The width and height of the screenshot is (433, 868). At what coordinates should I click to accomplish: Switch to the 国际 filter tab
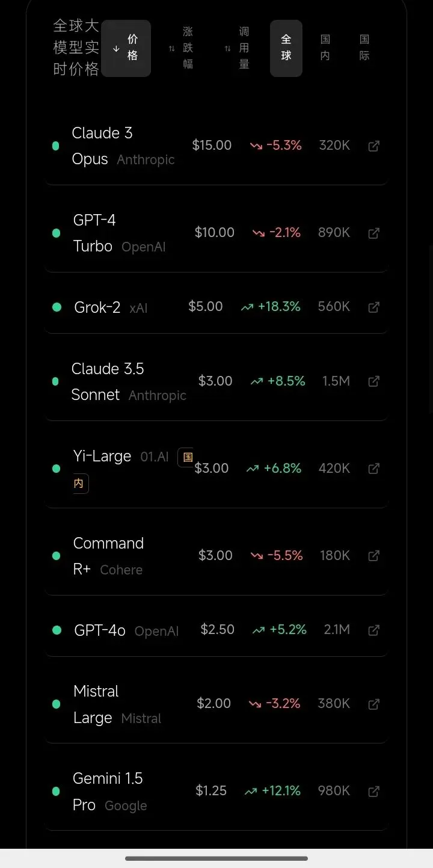point(364,48)
